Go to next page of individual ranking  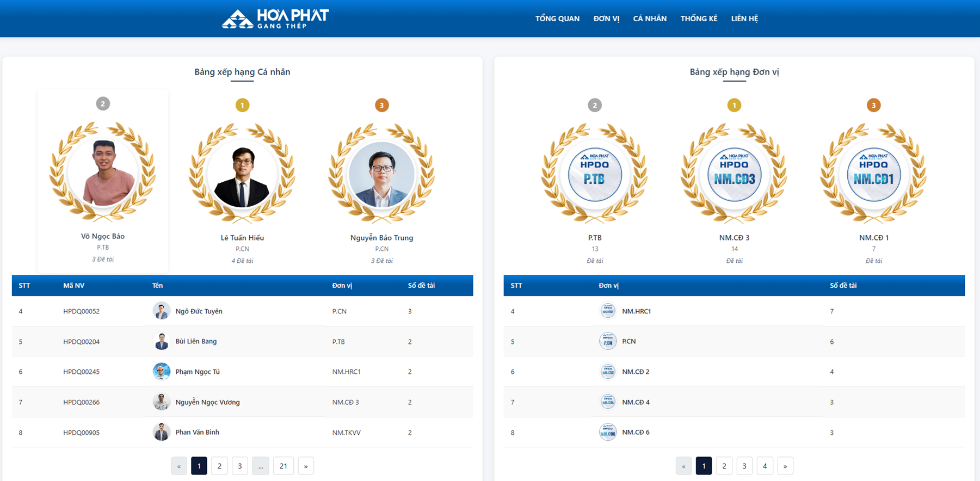click(306, 466)
